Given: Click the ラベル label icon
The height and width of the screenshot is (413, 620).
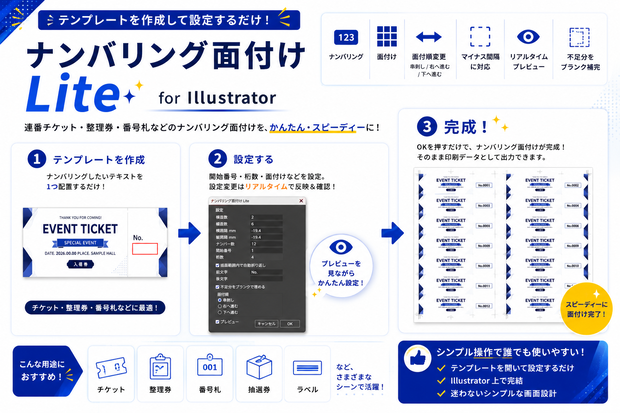Looking at the screenshot, I should [x=307, y=368].
